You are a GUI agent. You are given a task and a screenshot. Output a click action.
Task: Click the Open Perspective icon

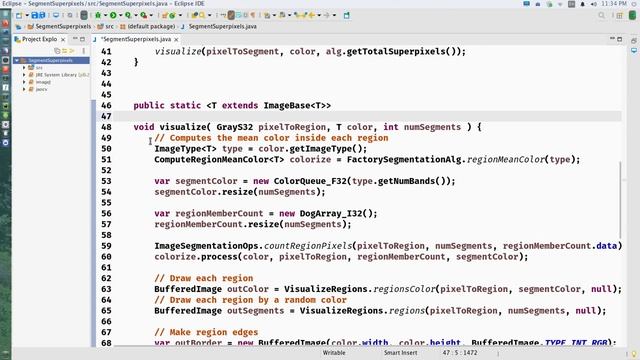(x=620, y=16)
